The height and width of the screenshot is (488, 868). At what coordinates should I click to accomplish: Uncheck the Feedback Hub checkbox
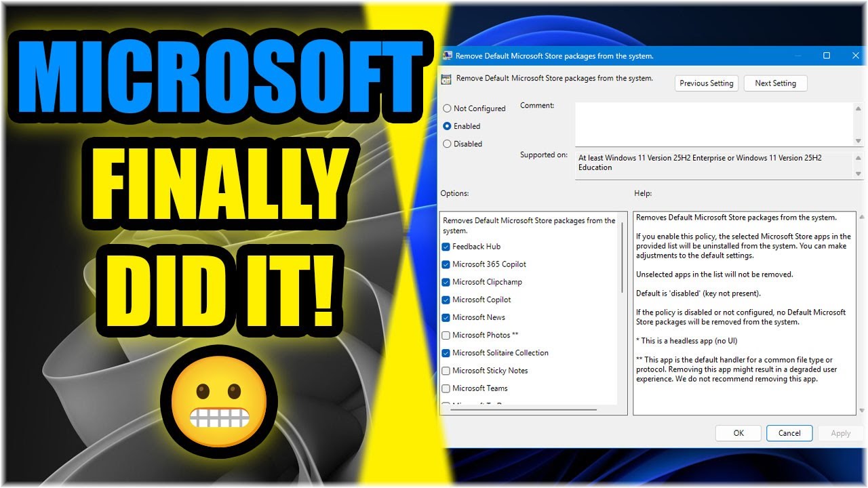[x=446, y=247]
